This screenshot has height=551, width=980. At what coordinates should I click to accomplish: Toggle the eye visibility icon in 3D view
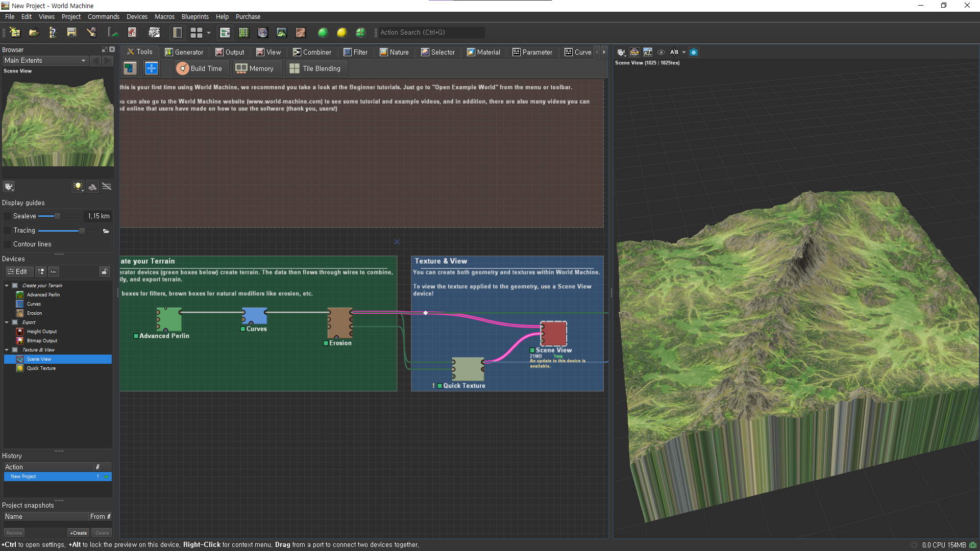point(661,52)
